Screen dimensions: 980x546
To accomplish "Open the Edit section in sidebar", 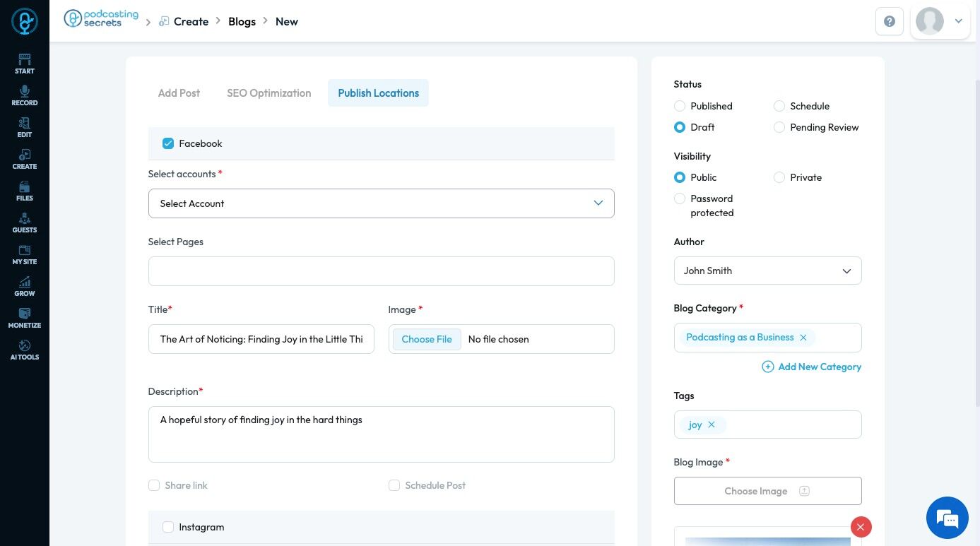I will (x=25, y=127).
